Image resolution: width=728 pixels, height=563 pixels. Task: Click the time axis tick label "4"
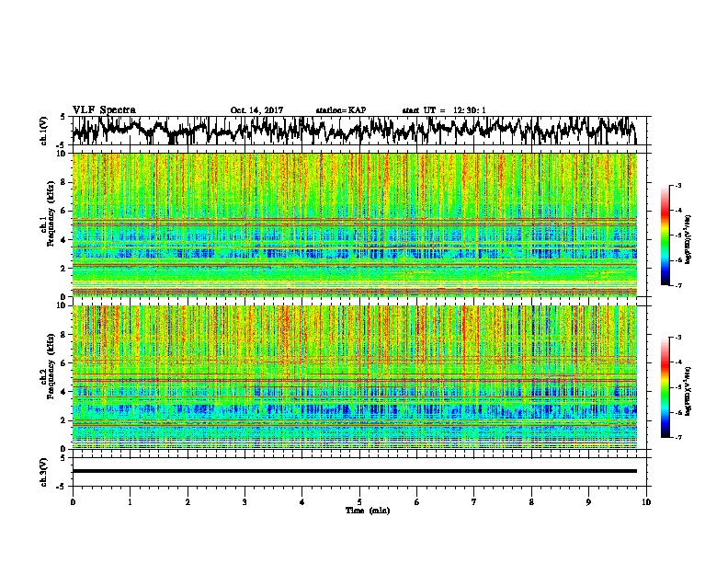click(x=302, y=502)
